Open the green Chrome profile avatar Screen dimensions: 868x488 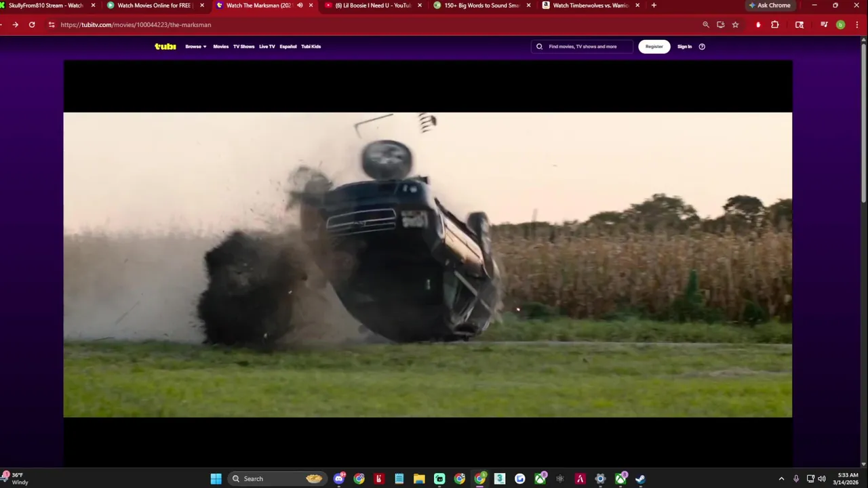pos(840,24)
